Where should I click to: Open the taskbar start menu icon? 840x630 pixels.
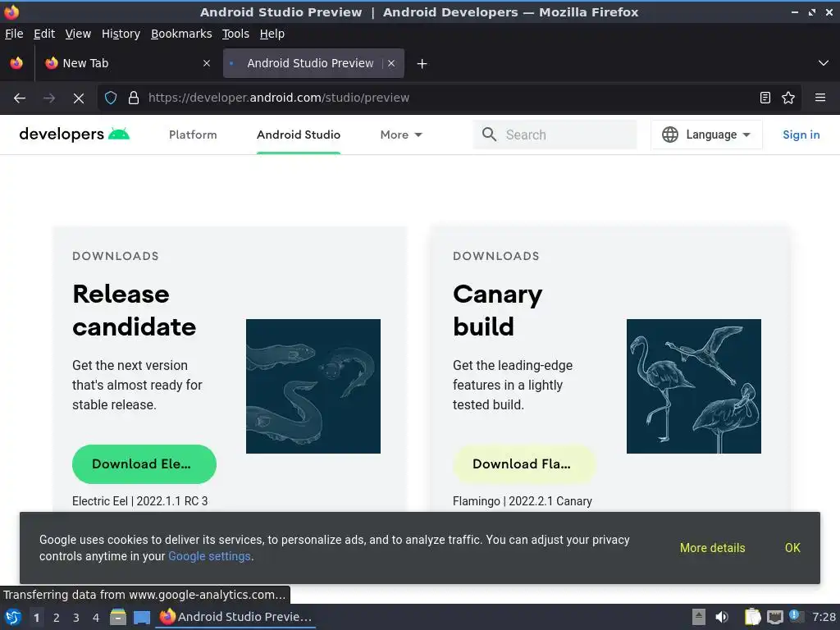[13, 617]
